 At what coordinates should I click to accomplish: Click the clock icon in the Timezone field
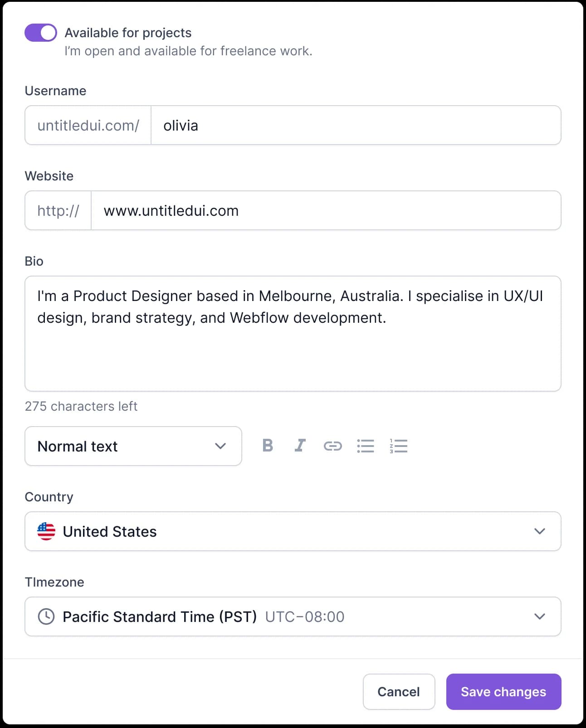(46, 616)
